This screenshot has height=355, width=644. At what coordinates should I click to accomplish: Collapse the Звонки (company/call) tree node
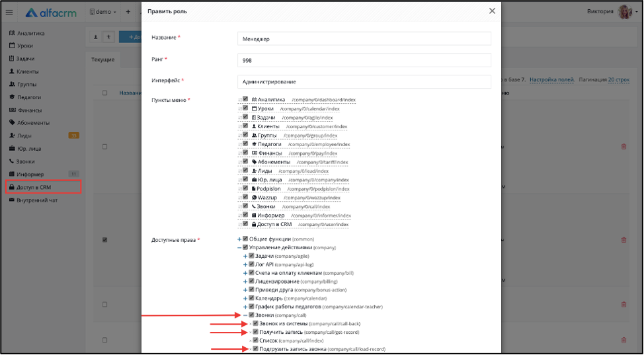[x=245, y=315]
